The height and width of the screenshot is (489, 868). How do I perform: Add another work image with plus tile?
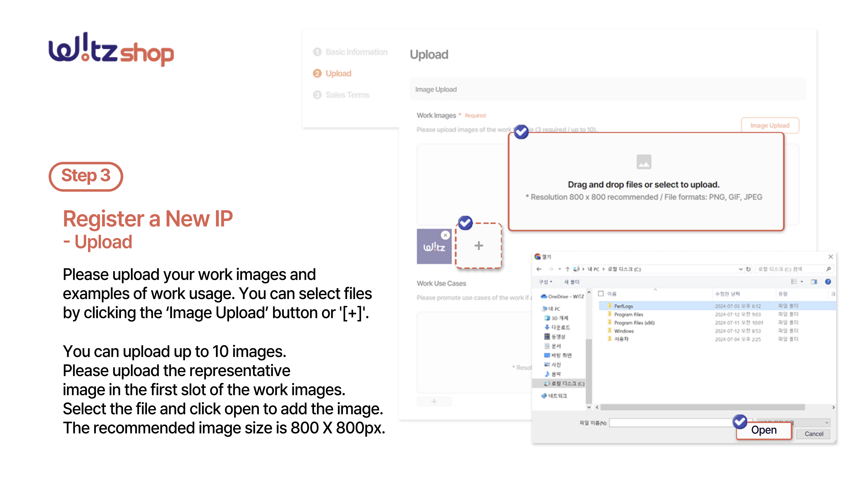click(x=479, y=245)
